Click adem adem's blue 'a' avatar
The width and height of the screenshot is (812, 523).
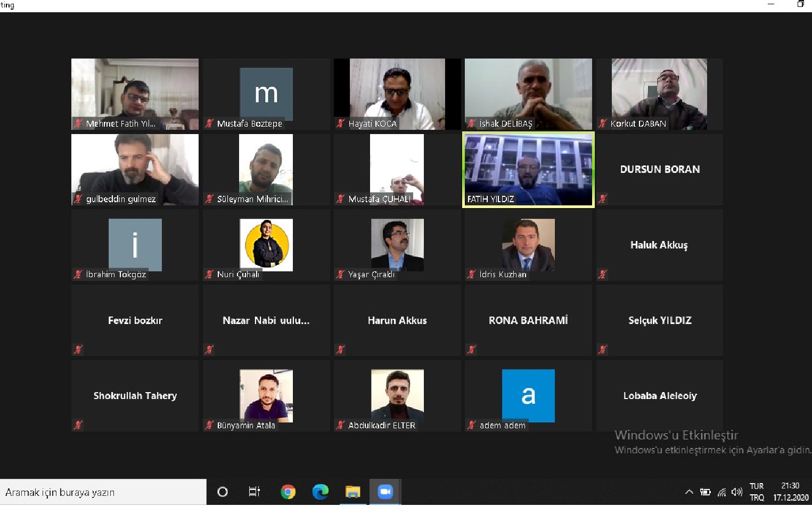528,396
